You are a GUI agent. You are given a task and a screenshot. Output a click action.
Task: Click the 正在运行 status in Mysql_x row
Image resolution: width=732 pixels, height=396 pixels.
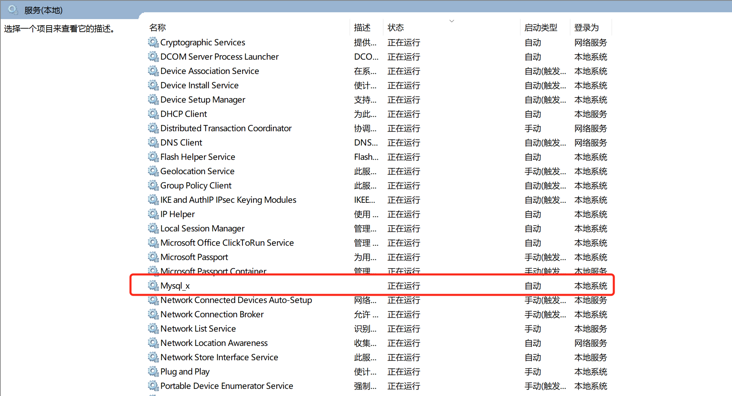pyautogui.click(x=404, y=286)
